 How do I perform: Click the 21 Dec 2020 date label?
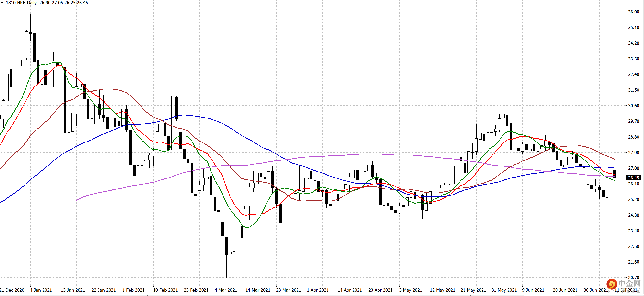[12, 290]
